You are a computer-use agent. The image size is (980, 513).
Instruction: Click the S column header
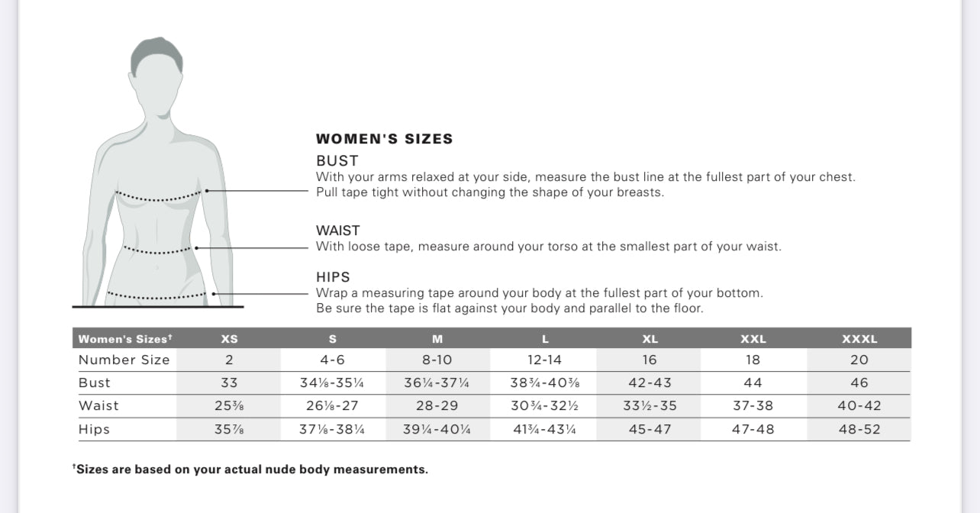point(333,339)
